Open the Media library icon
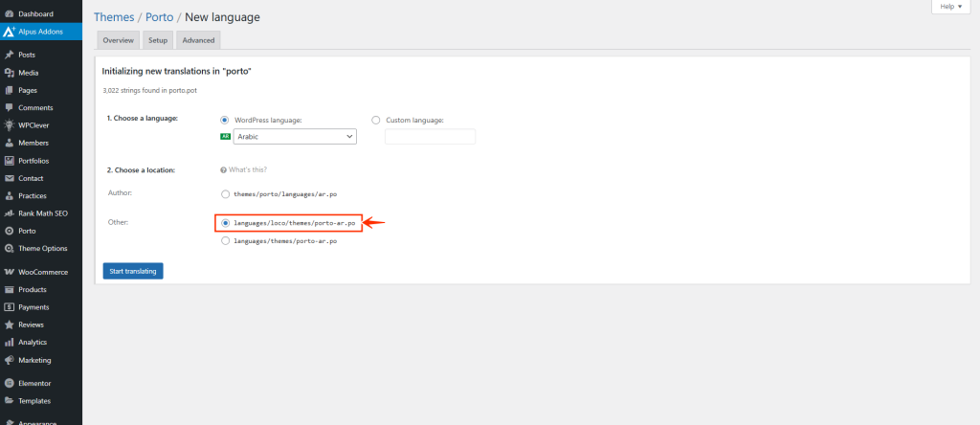980x425 pixels. tap(9, 73)
